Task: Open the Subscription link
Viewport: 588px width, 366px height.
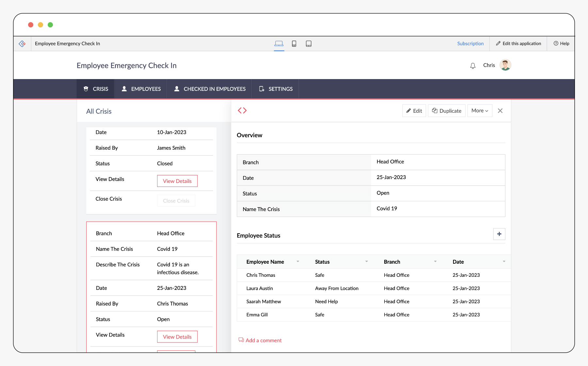Action: [470, 44]
